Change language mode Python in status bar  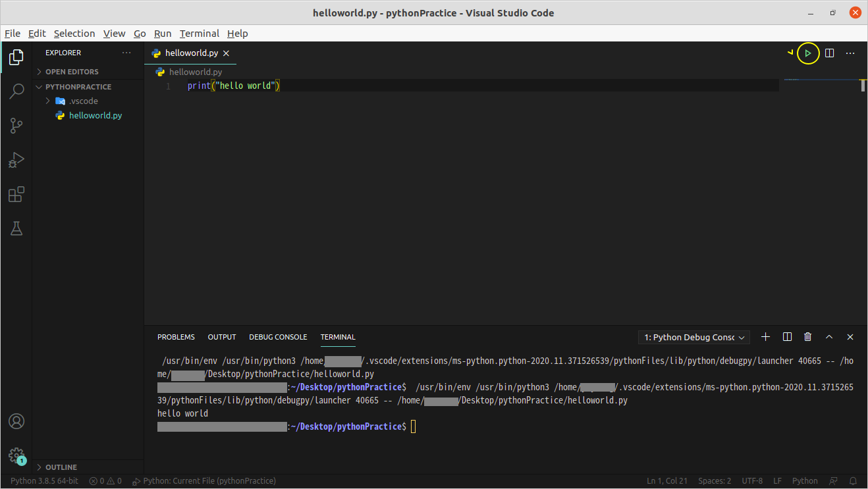(x=805, y=481)
